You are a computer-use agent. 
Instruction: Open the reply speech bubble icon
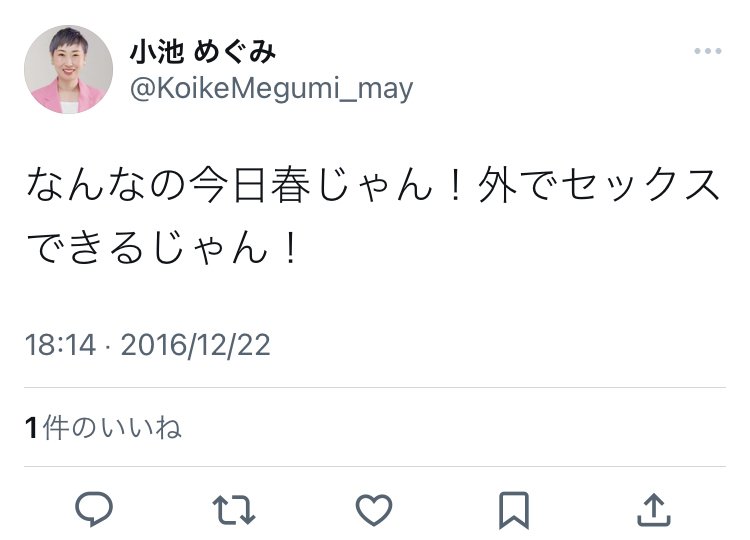pos(94,509)
